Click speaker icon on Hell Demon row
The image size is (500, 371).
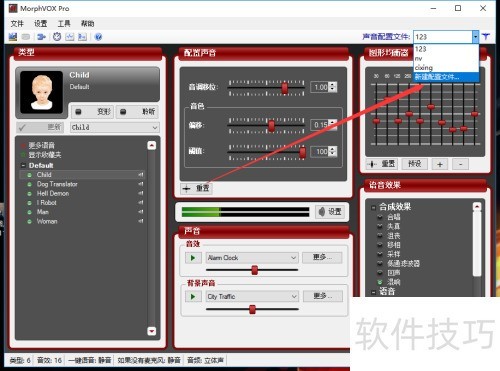tap(141, 193)
